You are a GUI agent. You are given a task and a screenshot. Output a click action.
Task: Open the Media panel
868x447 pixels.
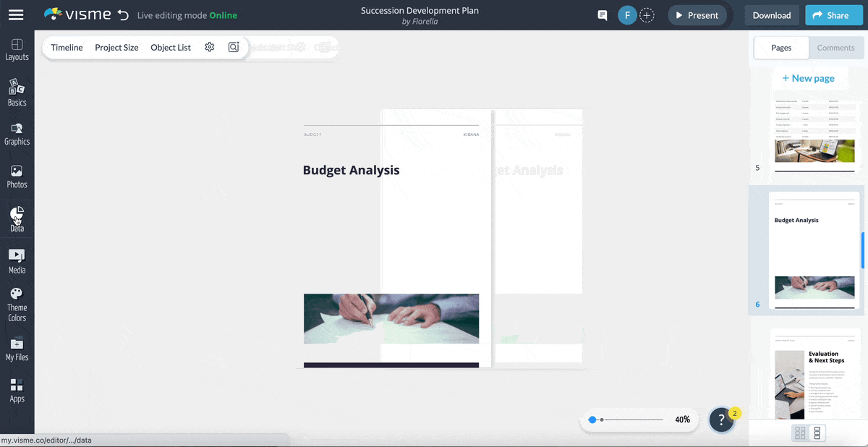[17, 260]
